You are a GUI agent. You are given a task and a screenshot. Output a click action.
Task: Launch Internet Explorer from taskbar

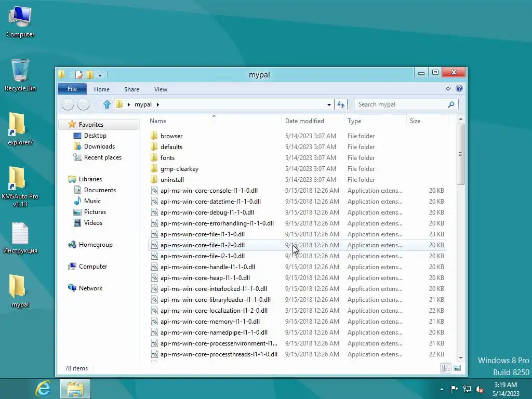[x=43, y=389]
